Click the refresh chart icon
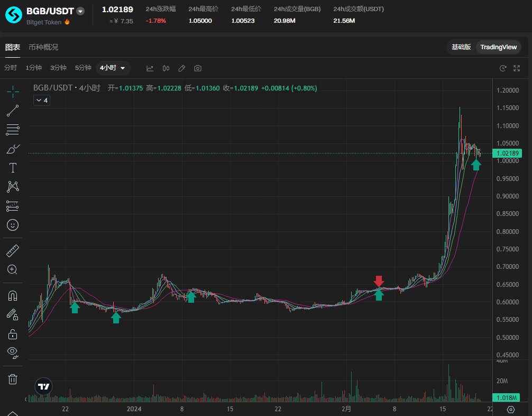This screenshot has width=532, height=416. 503,68
